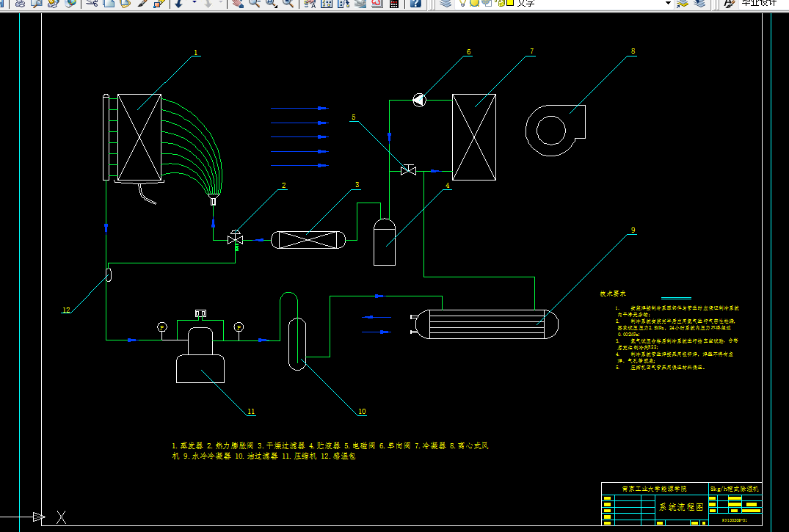Toggle the layer freeze sun icon

[474, 2]
